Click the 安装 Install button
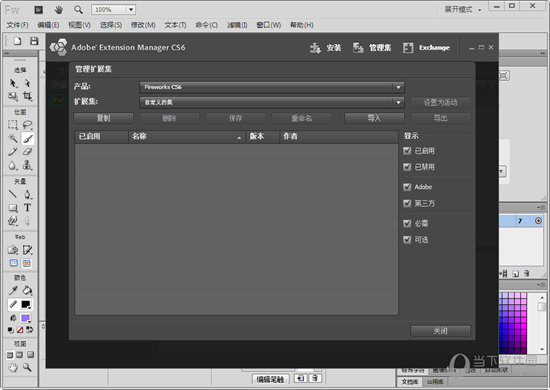Image resolution: width=550 pixels, height=390 pixels. 325,48
